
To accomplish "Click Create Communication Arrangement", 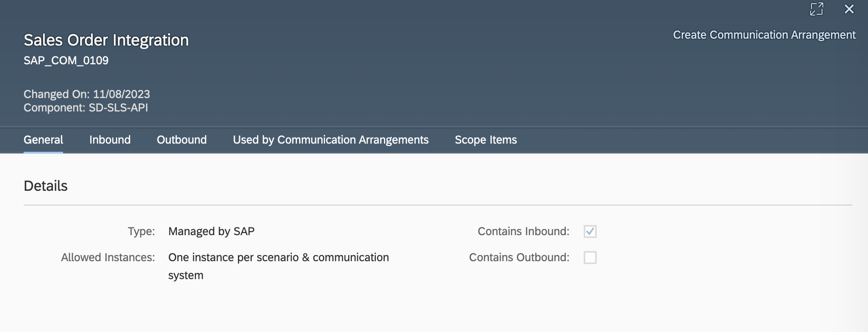I will click(764, 35).
